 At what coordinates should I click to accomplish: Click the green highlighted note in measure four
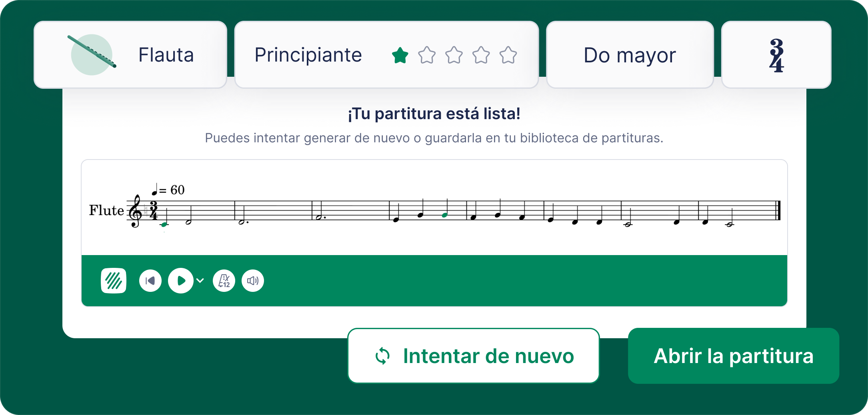[444, 215]
